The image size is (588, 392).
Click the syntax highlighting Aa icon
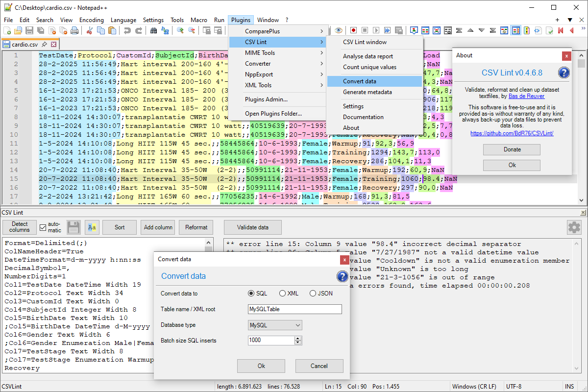point(92,227)
